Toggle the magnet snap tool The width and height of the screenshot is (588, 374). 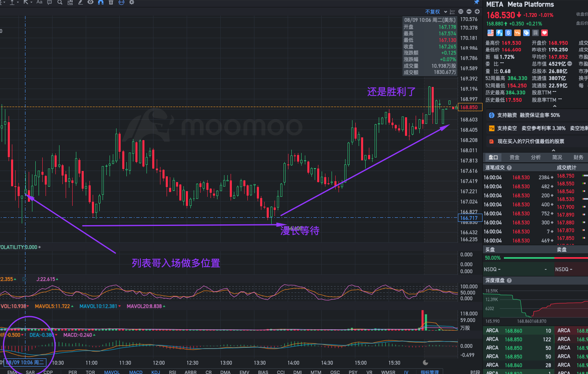101,2
